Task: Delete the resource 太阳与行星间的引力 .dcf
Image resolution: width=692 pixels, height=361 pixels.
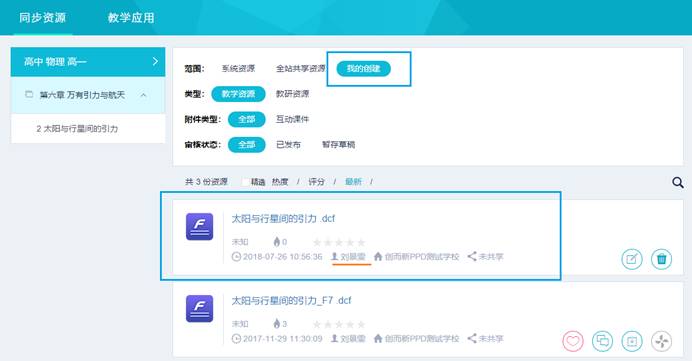Action: click(x=662, y=259)
